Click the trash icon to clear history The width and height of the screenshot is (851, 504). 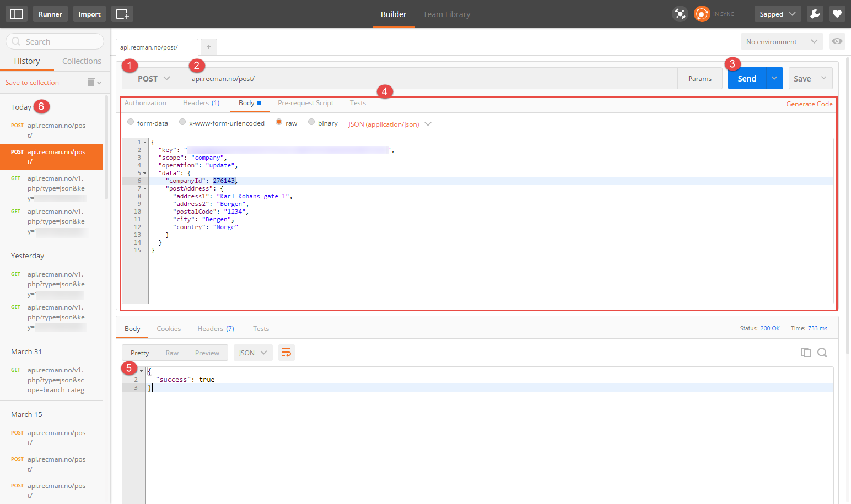pyautogui.click(x=91, y=82)
